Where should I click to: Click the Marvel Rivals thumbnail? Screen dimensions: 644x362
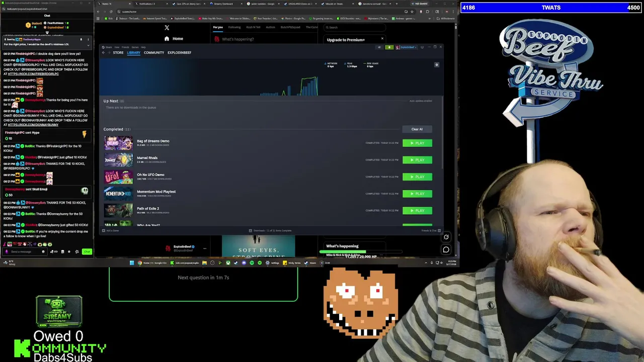point(119,160)
